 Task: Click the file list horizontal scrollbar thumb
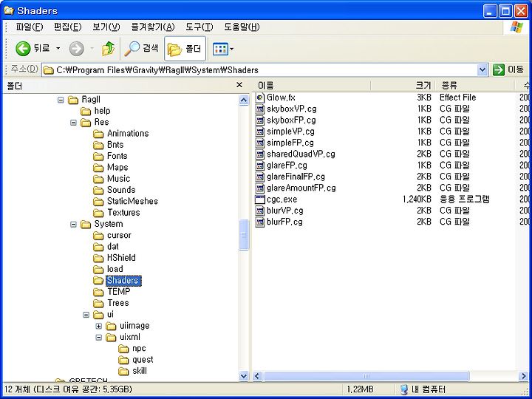366,376
